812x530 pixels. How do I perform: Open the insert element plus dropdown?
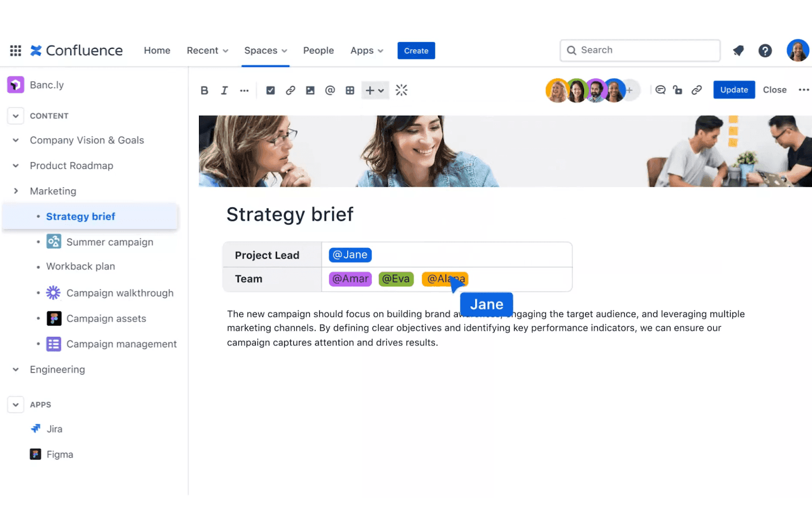click(375, 90)
